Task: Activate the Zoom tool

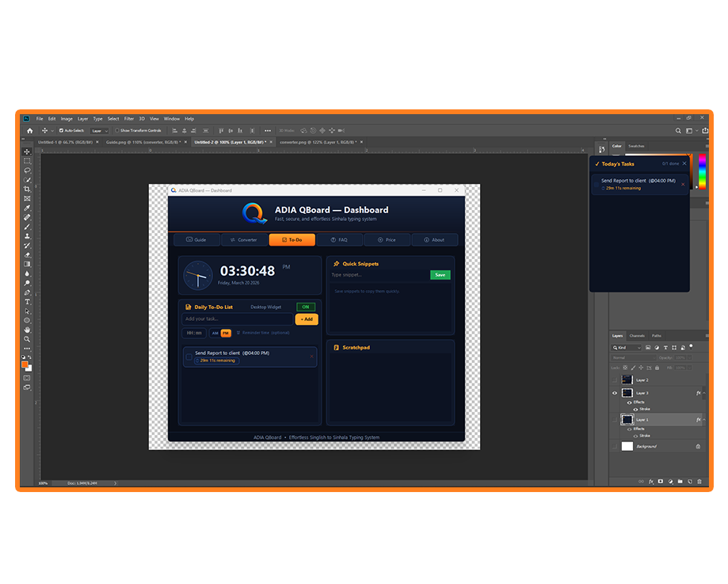Action: (x=27, y=338)
